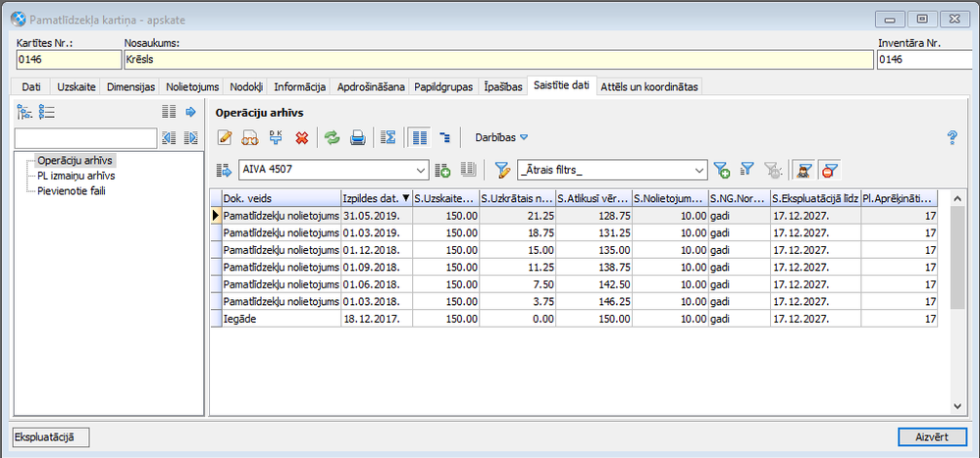Click the find previous arrow icon beside search box

169,138
